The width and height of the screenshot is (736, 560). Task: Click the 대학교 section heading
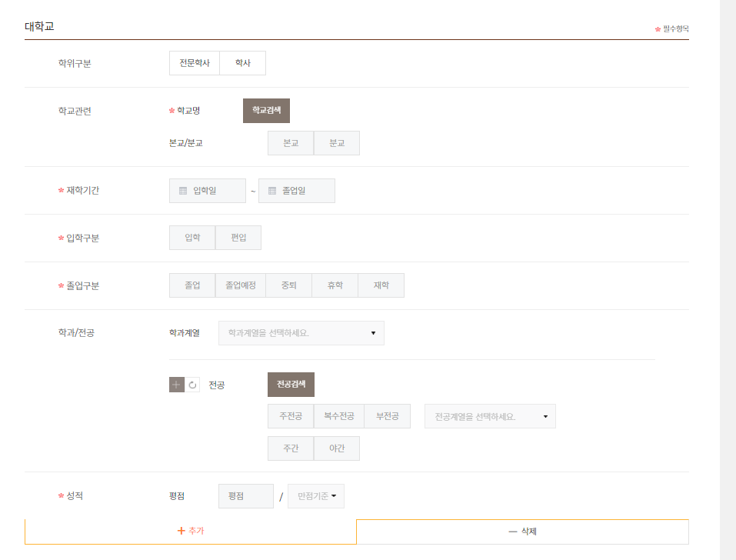coord(39,26)
